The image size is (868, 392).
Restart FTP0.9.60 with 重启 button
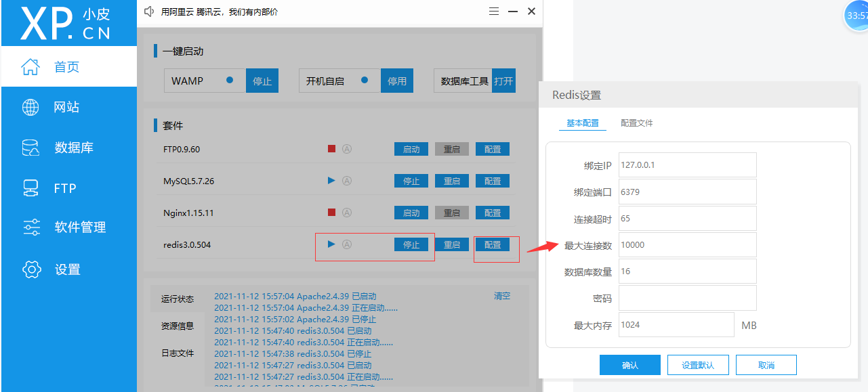click(452, 149)
